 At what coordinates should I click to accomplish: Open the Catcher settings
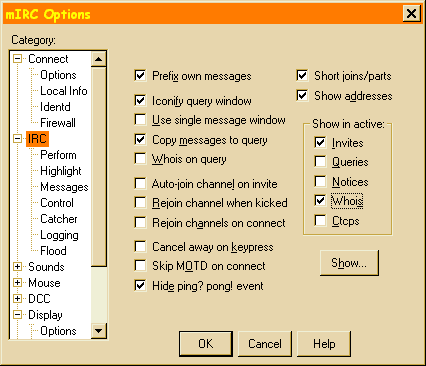[59, 219]
